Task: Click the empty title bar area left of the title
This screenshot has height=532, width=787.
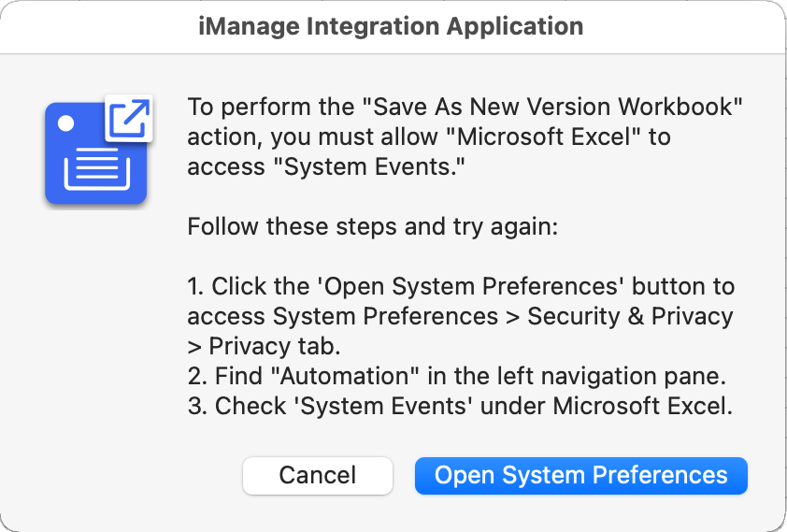Action: (x=93, y=26)
